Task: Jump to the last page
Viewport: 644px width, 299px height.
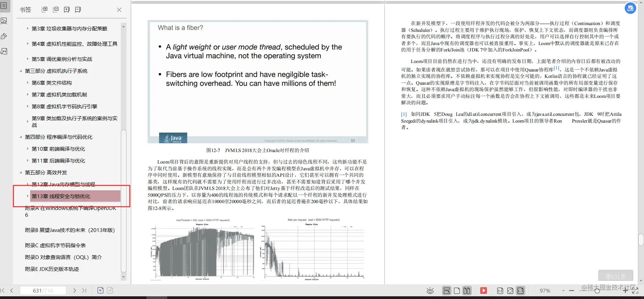Action: [84, 291]
